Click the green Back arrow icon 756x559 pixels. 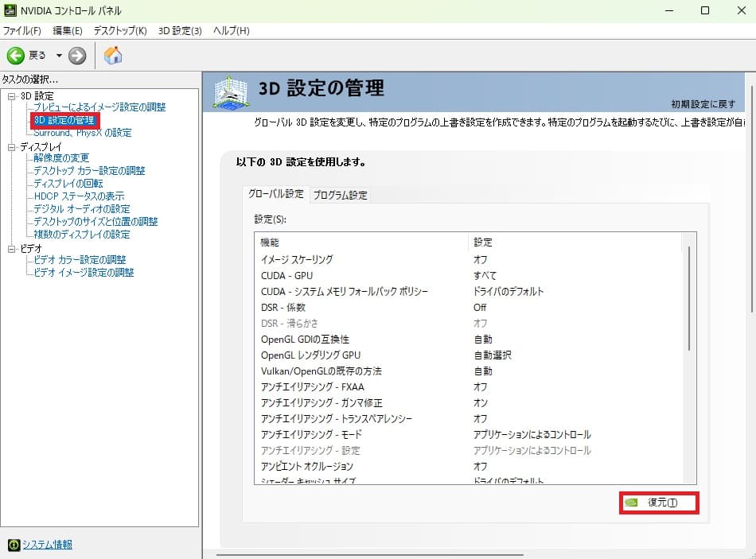point(15,56)
